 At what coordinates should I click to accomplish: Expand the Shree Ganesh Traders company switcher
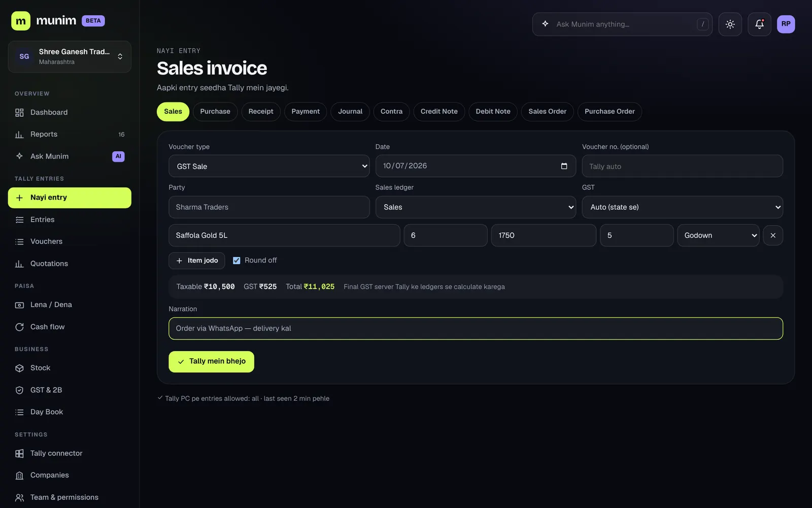[70, 56]
